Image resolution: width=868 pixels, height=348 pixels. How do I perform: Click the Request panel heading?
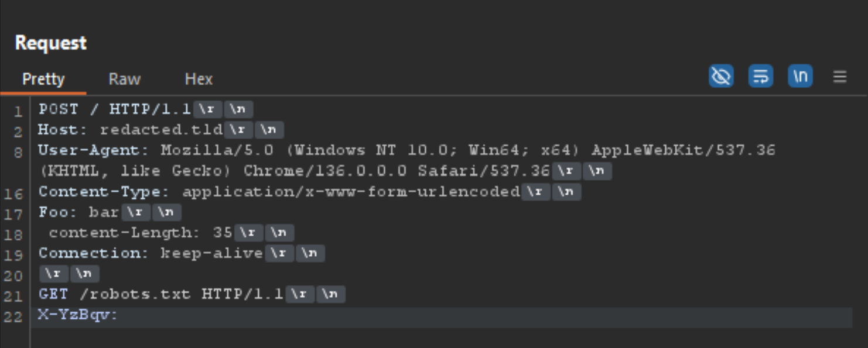[x=51, y=43]
